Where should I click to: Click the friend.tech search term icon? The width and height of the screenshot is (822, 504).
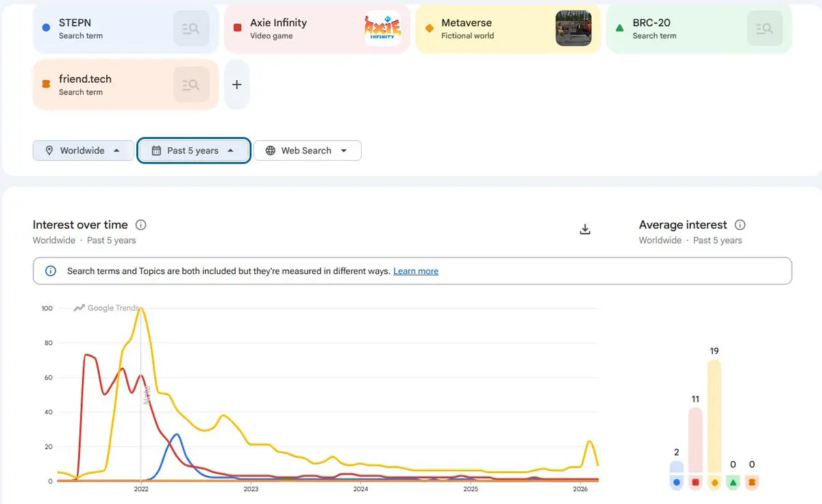pyautogui.click(x=191, y=85)
